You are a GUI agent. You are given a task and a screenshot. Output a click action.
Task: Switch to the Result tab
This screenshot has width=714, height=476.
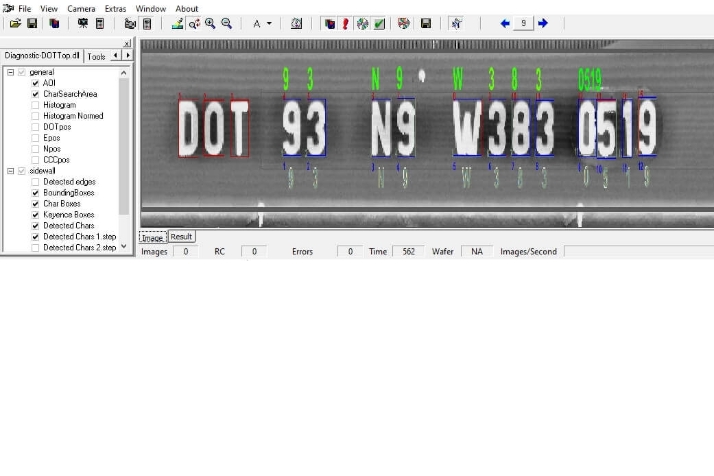(181, 237)
